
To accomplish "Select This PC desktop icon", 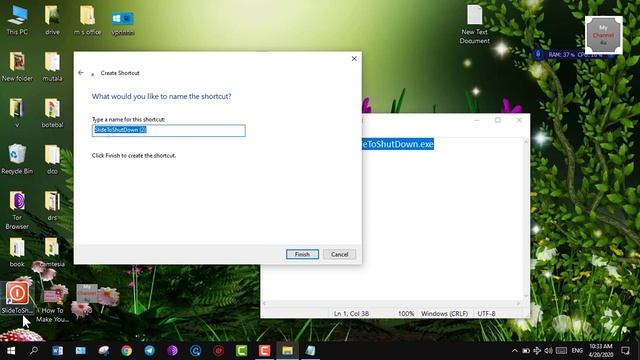I will 17,20.
